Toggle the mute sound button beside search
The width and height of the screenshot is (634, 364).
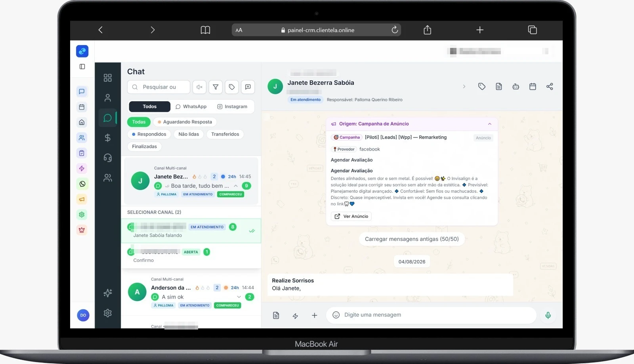click(x=199, y=87)
